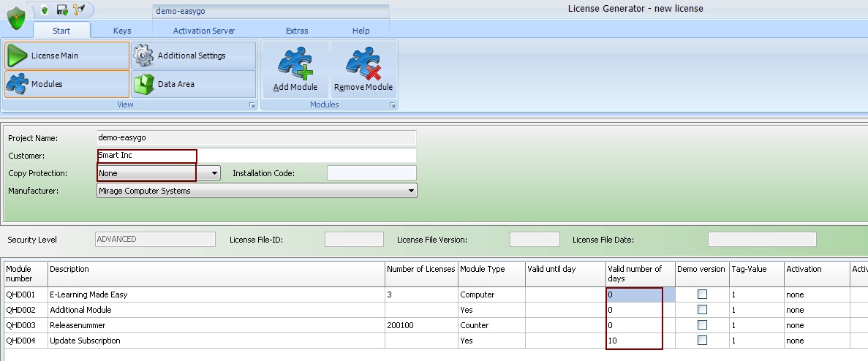Open the Data Area view
Screen dimensions: 868x361
tap(194, 84)
